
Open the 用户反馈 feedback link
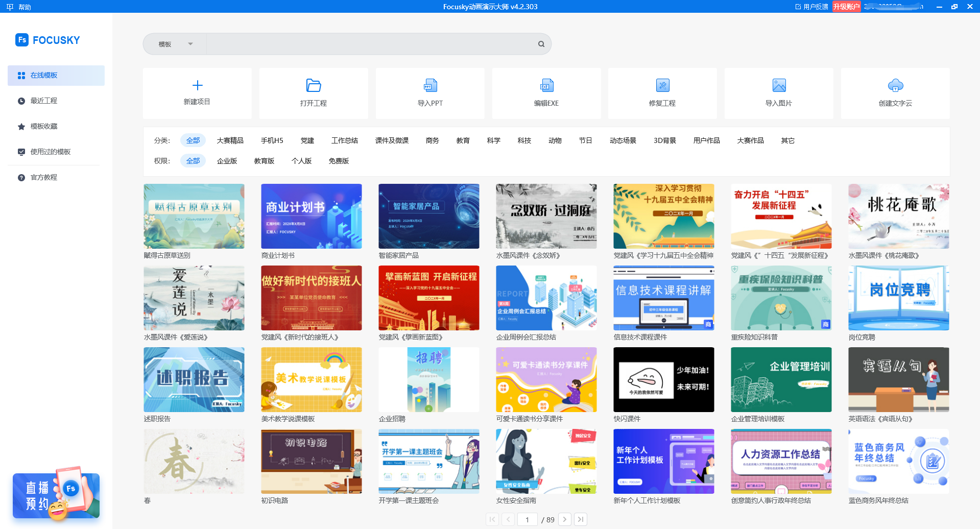pyautogui.click(x=812, y=7)
